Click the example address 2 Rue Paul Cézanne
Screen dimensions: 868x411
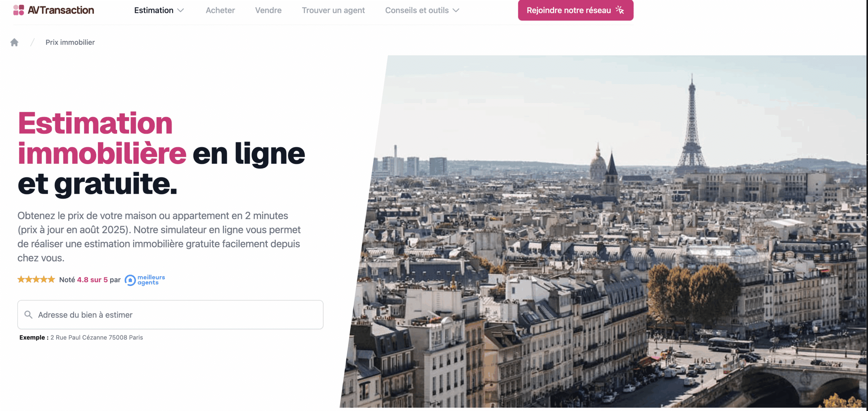pos(97,337)
